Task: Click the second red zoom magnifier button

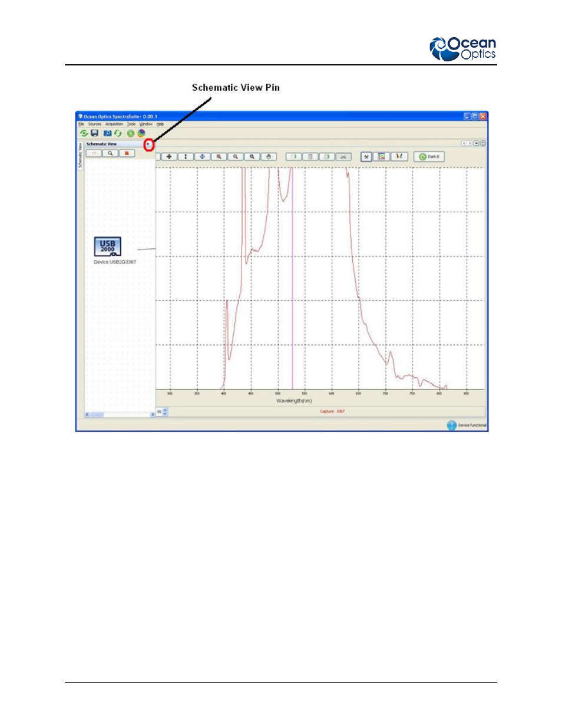Action: click(x=235, y=157)
